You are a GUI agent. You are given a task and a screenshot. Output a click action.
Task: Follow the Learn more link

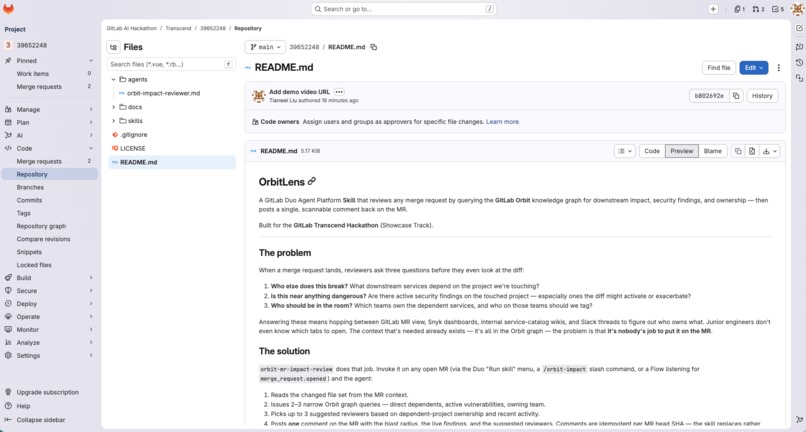(x=503, y=122)
